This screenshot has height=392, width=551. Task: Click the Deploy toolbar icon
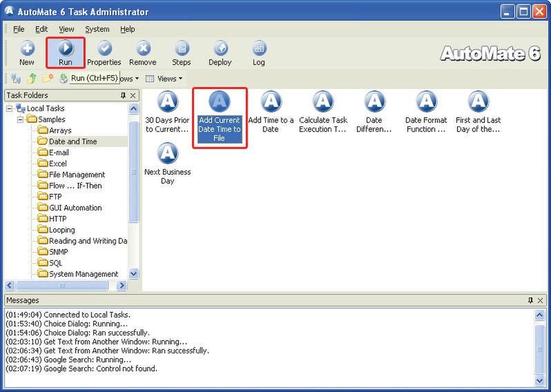220,52
